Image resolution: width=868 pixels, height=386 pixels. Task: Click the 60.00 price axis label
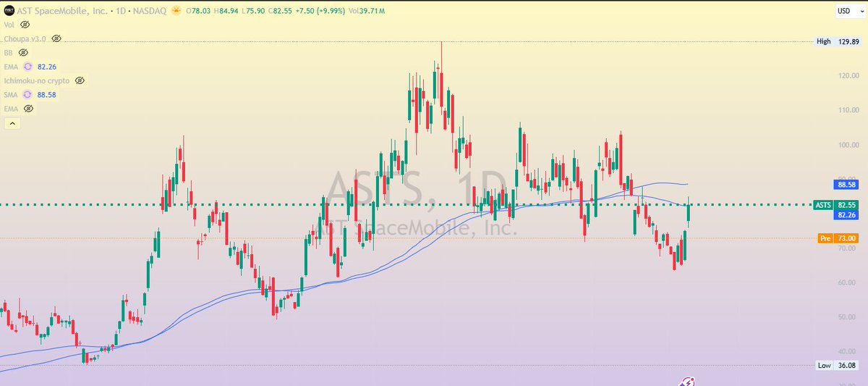(847, 282)
